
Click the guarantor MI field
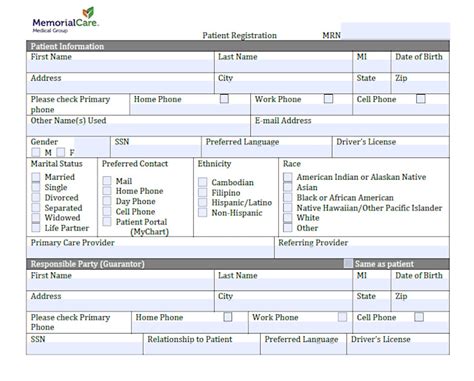click(372, 284)
